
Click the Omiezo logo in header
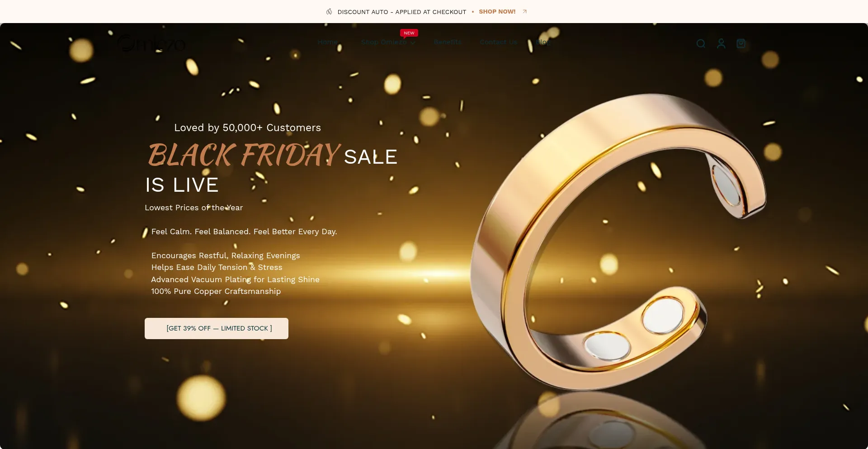[151, 43]
